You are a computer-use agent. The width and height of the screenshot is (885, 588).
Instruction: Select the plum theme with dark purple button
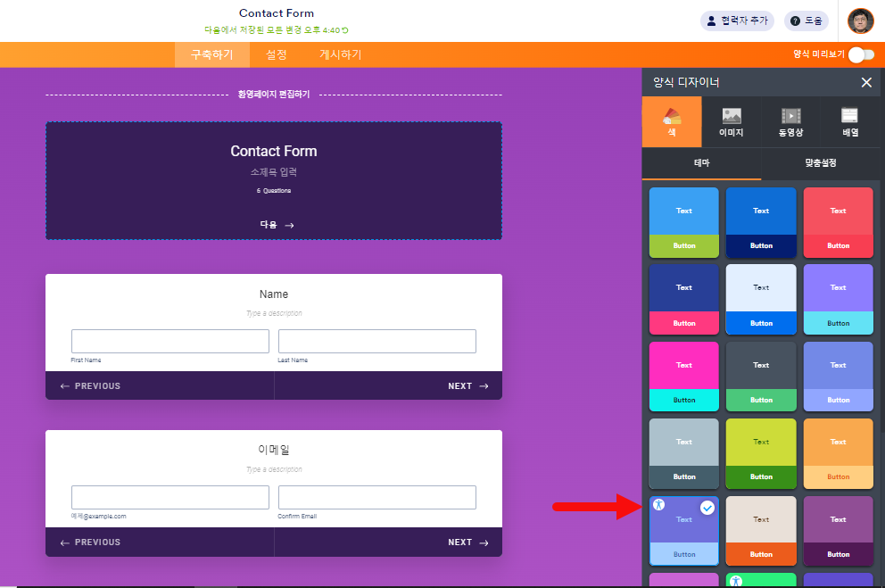[838, 531]
